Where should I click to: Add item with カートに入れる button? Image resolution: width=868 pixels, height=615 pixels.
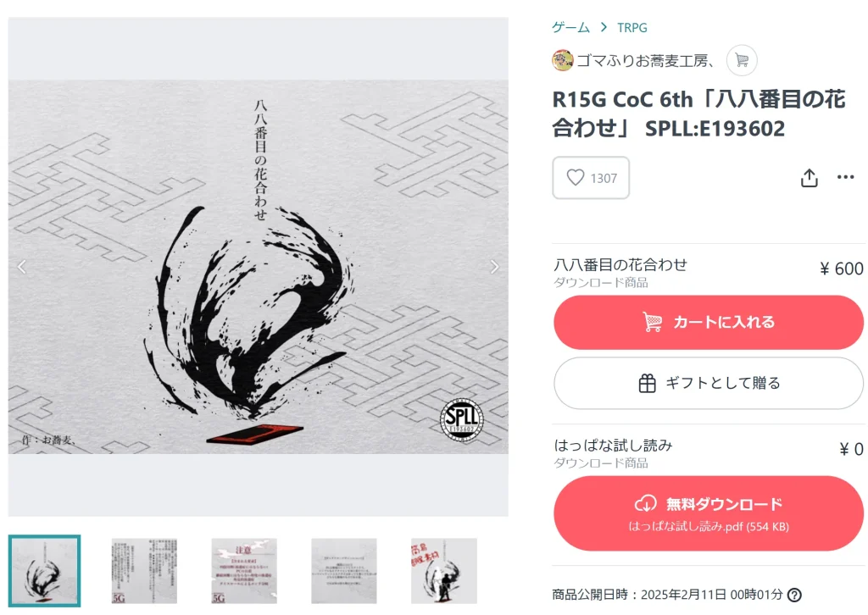coord(709,322)
